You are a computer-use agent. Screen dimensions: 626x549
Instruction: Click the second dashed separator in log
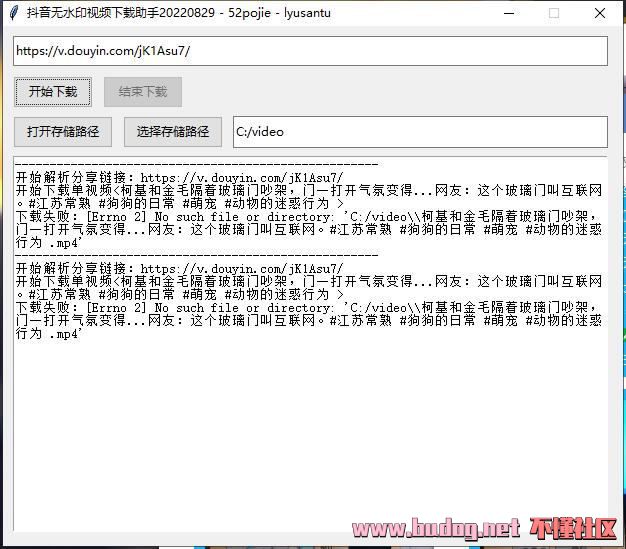point(196,255)
